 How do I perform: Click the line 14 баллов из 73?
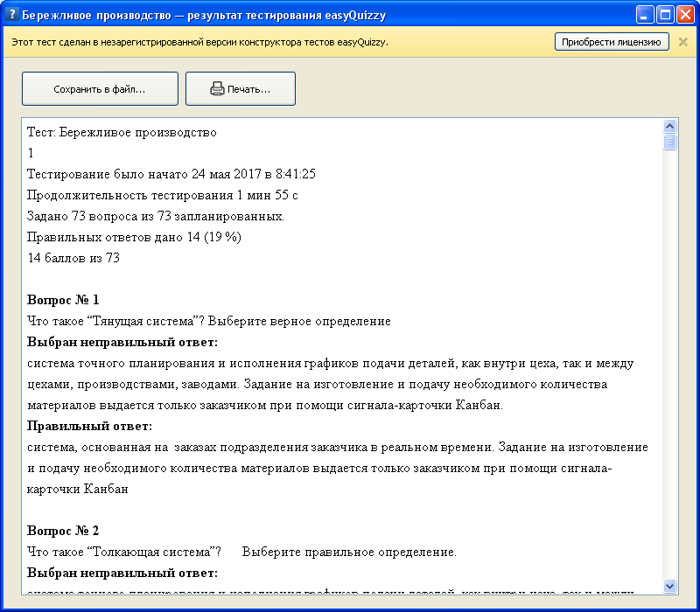tap(73, 258)
